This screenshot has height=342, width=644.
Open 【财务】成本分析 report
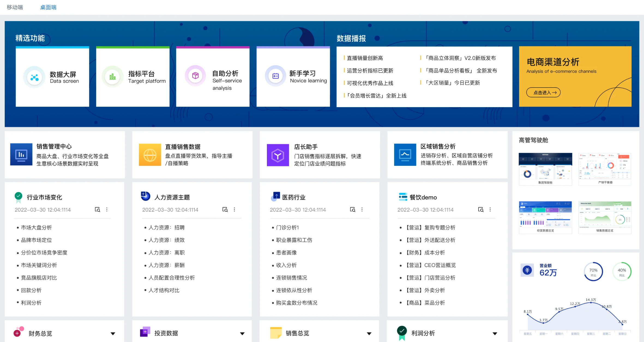[x=425, y=253]
